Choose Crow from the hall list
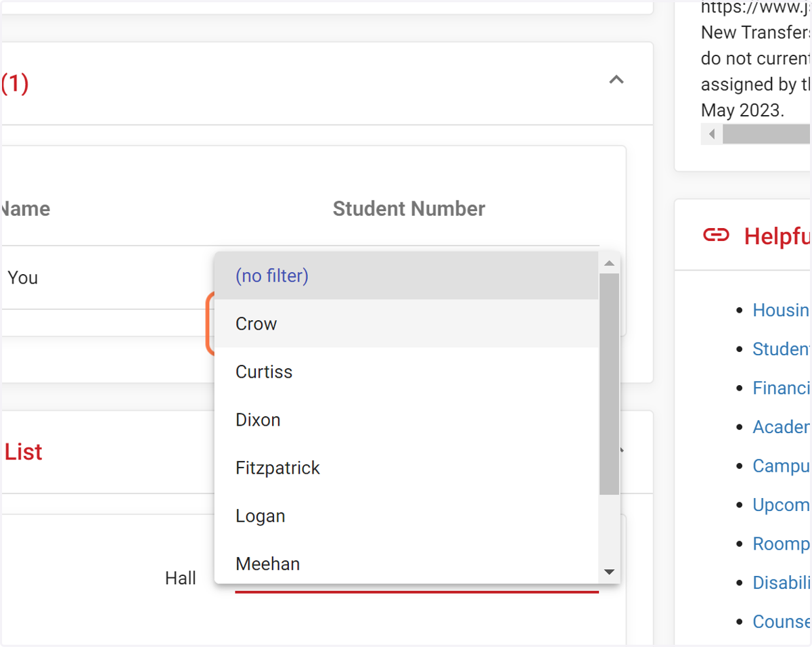Viewport: 812px width, 647px height. pos(406,323)
